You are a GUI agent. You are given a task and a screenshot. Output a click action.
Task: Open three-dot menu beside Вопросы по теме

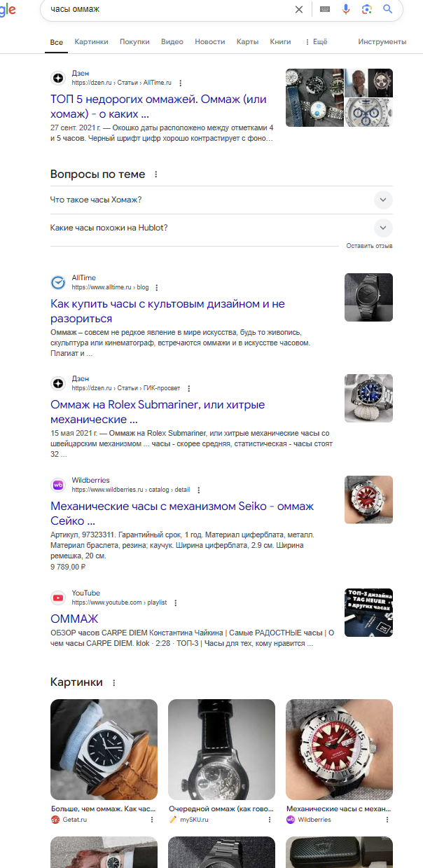pyautogui.click(x=156, y=174)
